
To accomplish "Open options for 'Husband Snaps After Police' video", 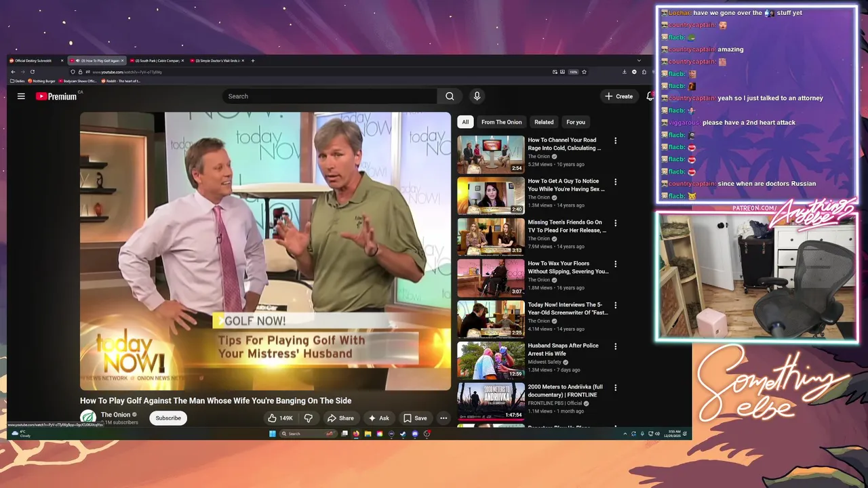I will (616, 346).
